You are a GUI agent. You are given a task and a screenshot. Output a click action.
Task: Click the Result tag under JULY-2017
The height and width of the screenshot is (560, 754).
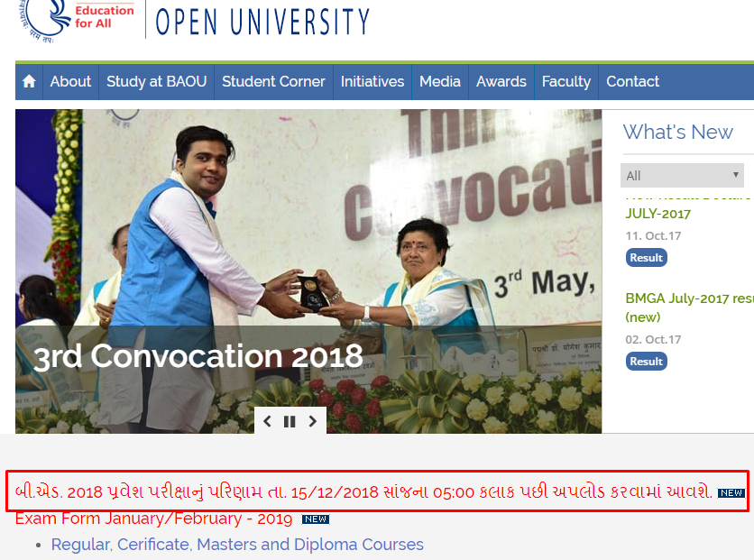[x=647, y=258]
